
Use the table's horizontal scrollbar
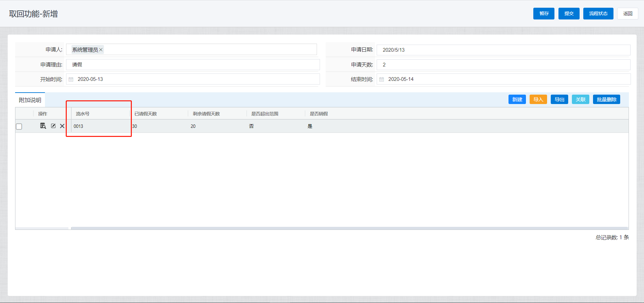[x=350, y=228]
